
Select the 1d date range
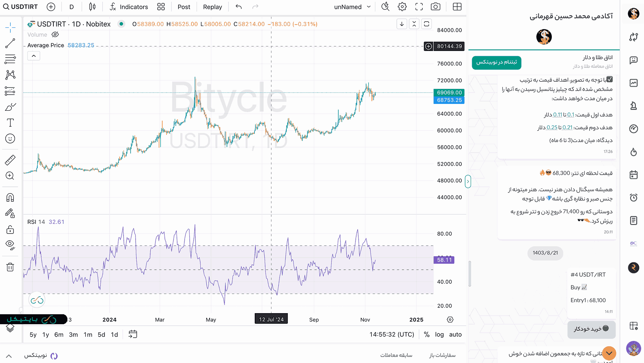(114, 335)
